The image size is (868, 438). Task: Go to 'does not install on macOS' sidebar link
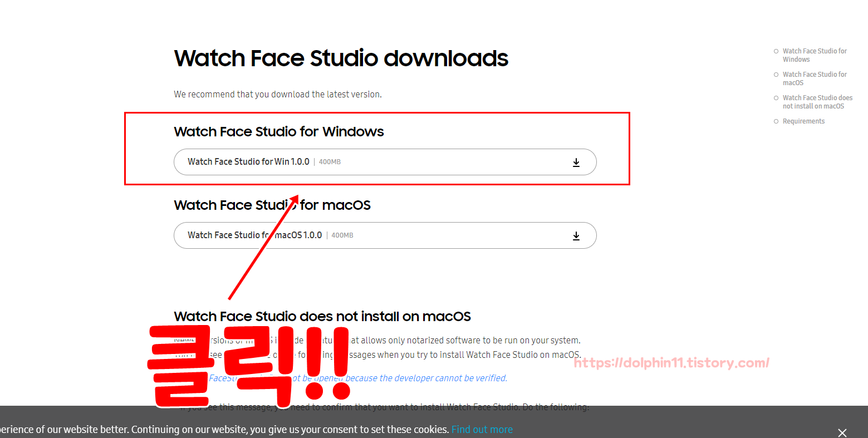click(x=817, y=102)
